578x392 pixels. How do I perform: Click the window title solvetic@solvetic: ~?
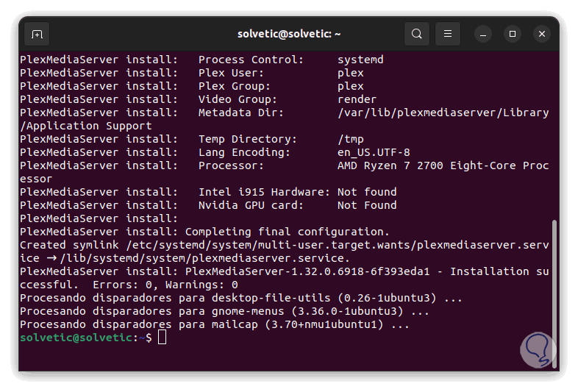[x=289, y=34]
